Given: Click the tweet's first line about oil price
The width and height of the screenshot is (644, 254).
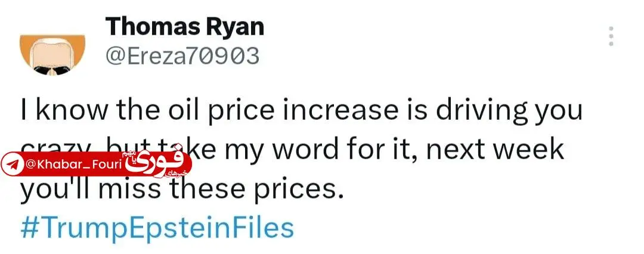Looking at the screenshot, I should coord(301,112).
